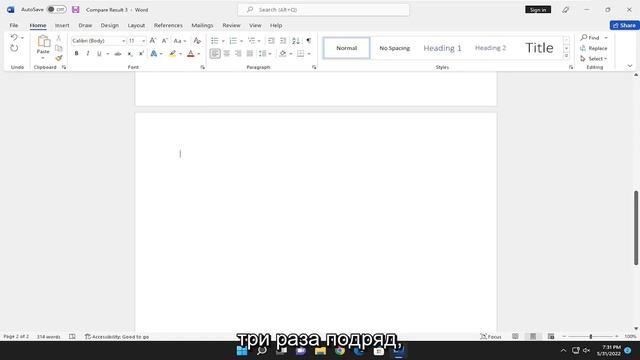Click the Copy icon
The width and height of the screenshot is (640, 360).
pos(59,48)
